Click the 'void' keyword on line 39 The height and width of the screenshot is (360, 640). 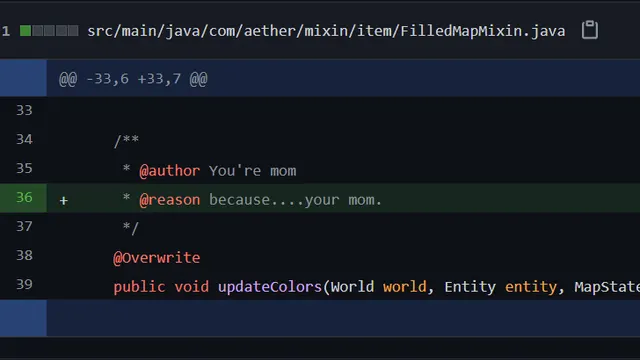(x=191, y=287)
